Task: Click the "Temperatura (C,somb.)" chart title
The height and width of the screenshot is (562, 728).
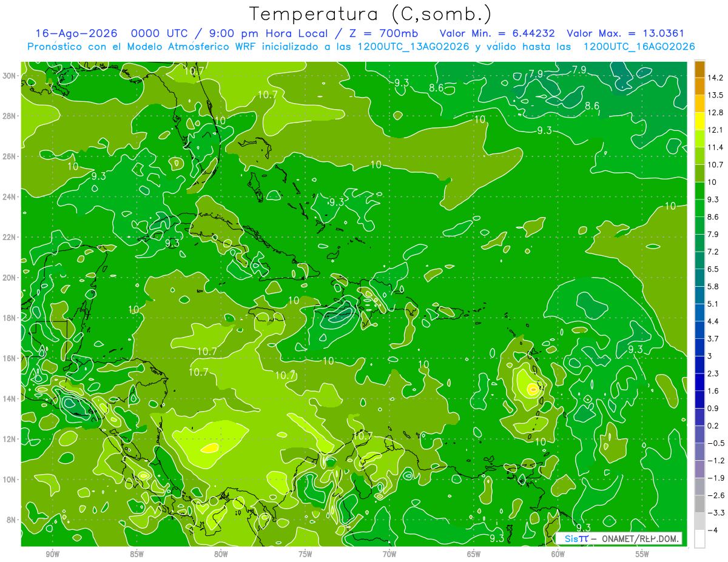Action: coord(371,14)
